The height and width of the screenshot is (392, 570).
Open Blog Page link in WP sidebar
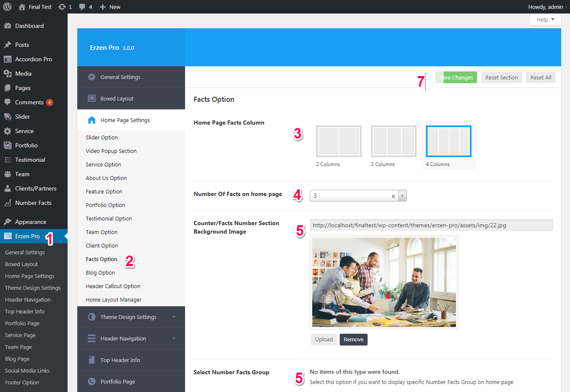[17, 359]
